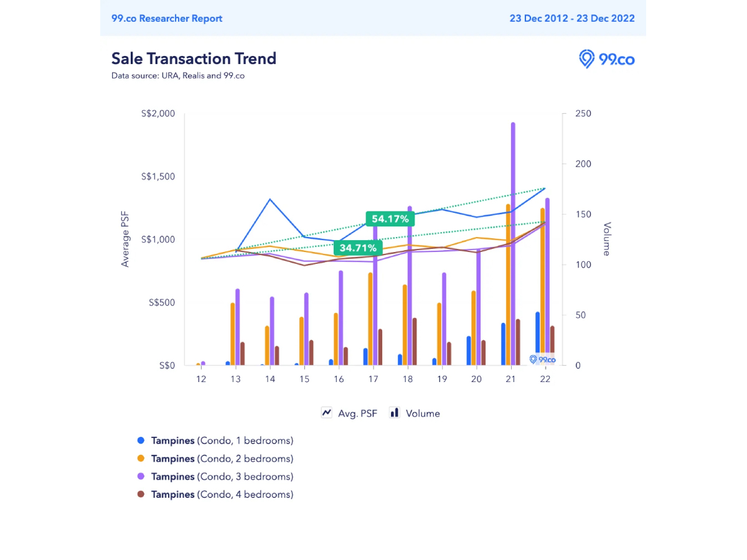Viewport: 747px width, 560px height.
Task: Click the Sale Transaction Trend title
Action: [x=194, y=58]
